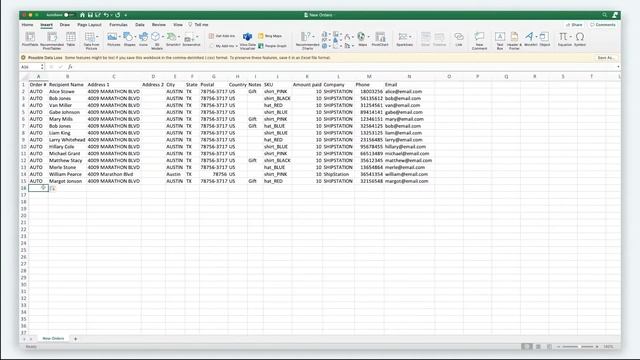Viewport: 640px width, 360px height.
Task: Toggle the AutoSave switch
Action: click(68, 15)
